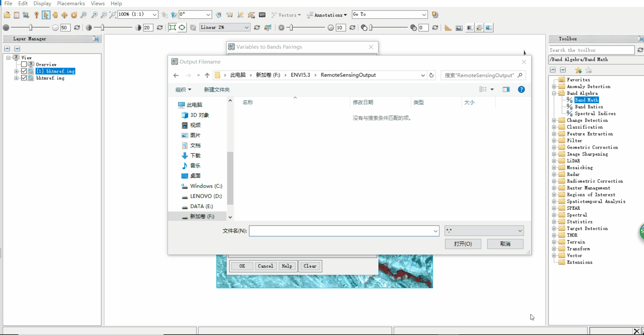Open the File menu

click(8, 3)
